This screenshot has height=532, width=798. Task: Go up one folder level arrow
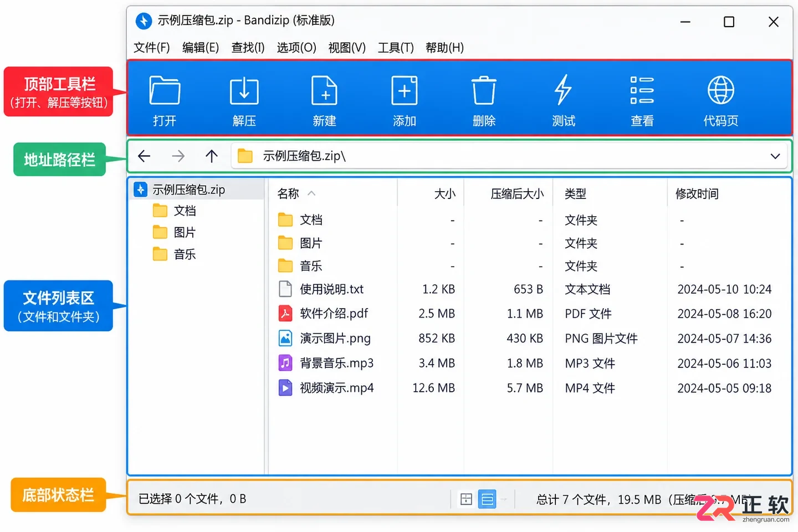pos(211,156)
